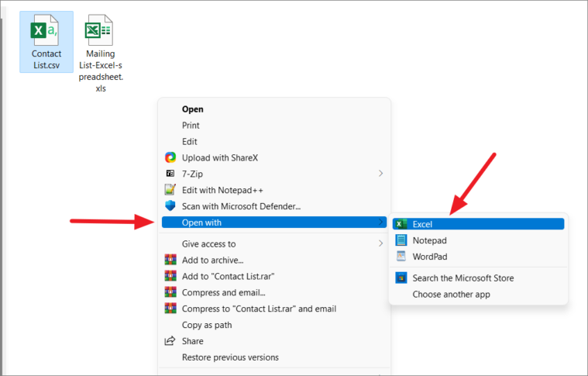Click the WordPad app icon in submenu
588x376 pixels.
point(401,257)
